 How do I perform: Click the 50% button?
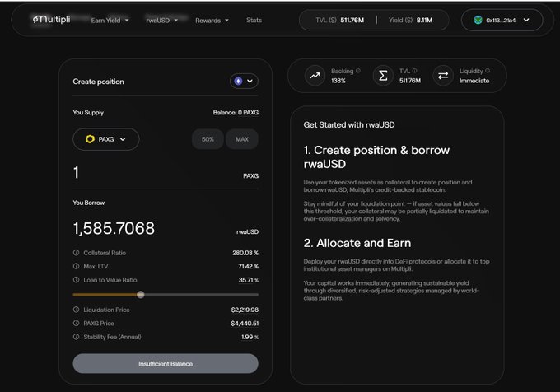208,139
